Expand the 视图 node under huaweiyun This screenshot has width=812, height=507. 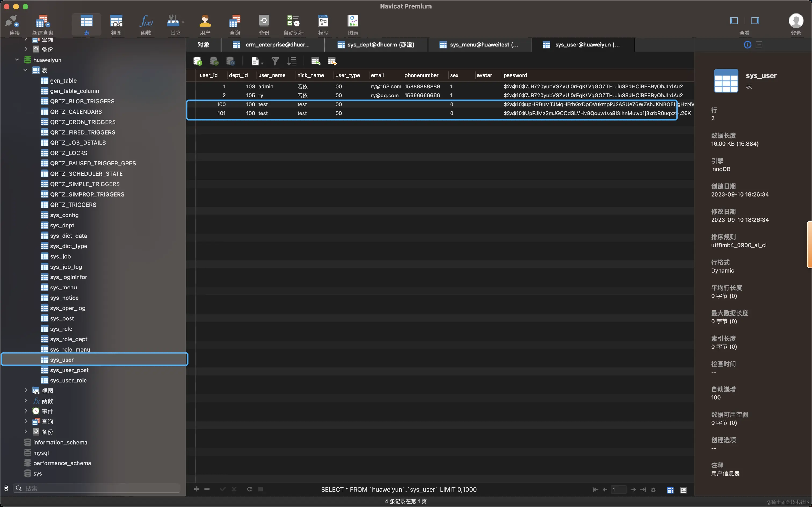26,390
